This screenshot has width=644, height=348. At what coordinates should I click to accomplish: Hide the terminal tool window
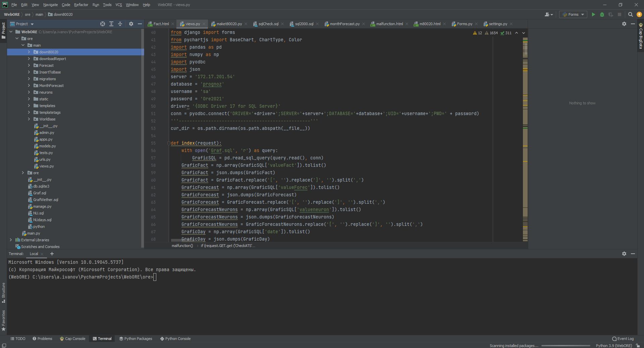pyautogui.click(x=633, y=254)
